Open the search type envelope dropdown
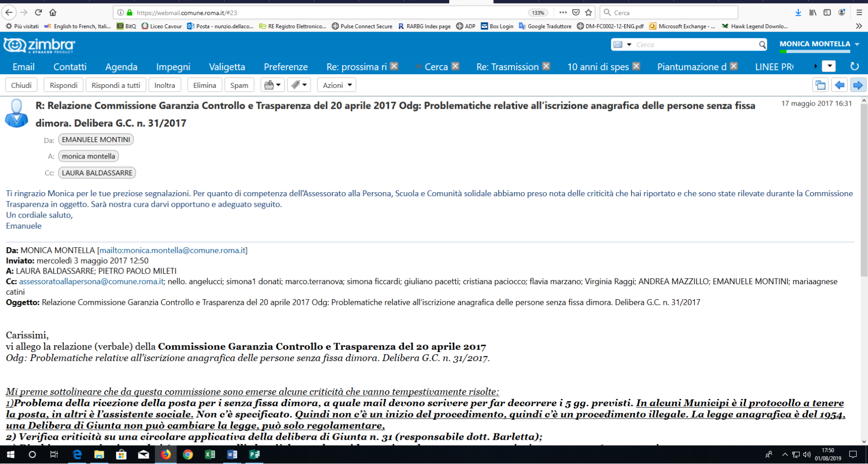 coord(622,45)
